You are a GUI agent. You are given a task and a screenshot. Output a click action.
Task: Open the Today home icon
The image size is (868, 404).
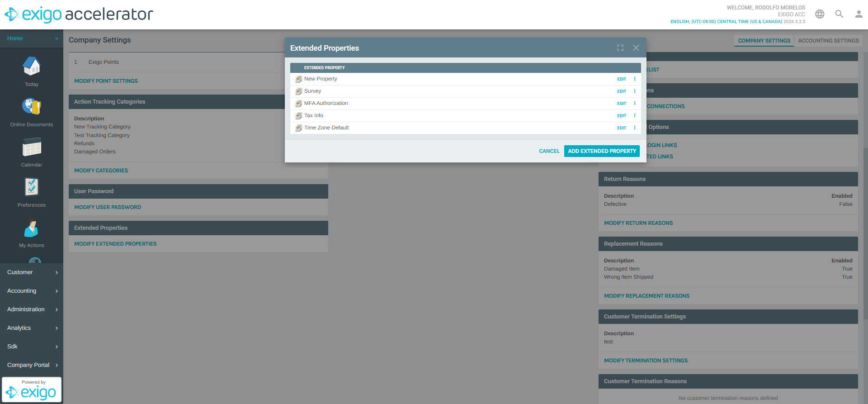(x=32, y=67)
